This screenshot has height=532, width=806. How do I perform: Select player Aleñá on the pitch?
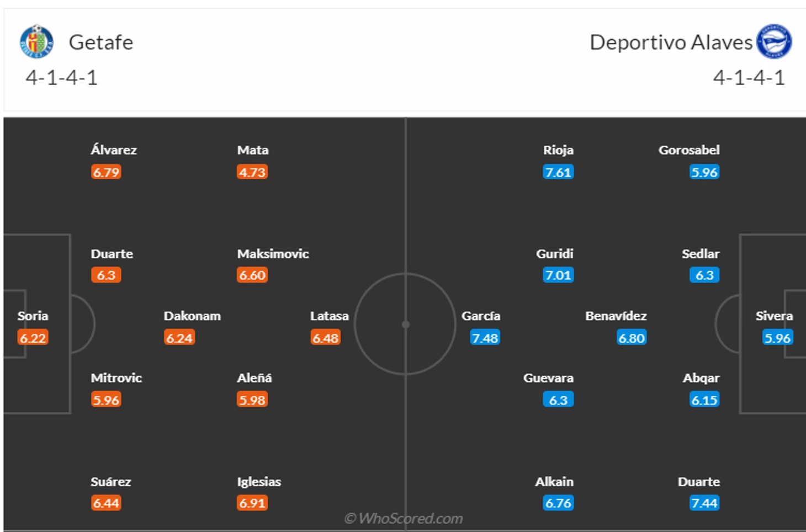point(254,378)
